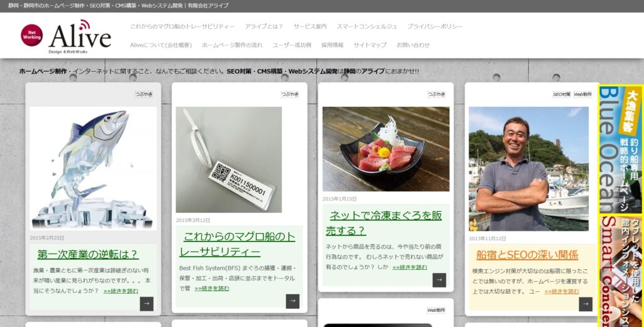Select SEO対策 tag on the fourth card

pos(562,94)
